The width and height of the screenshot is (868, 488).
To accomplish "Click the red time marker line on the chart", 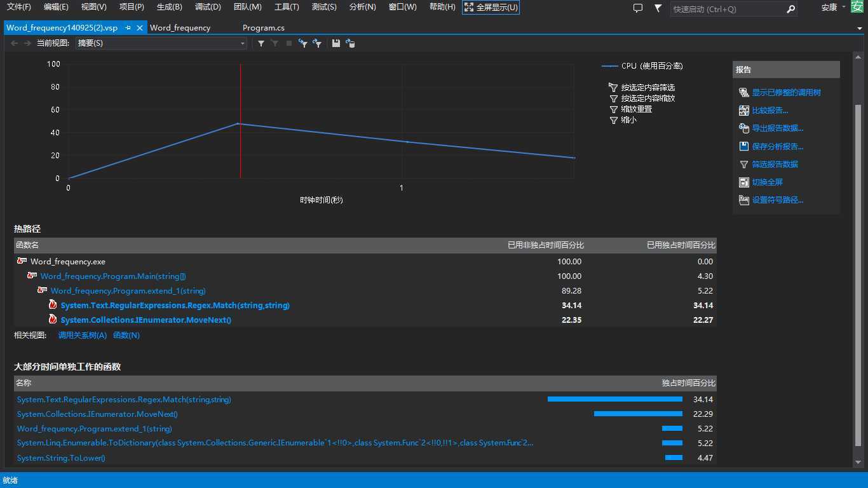I will point(240,121).
